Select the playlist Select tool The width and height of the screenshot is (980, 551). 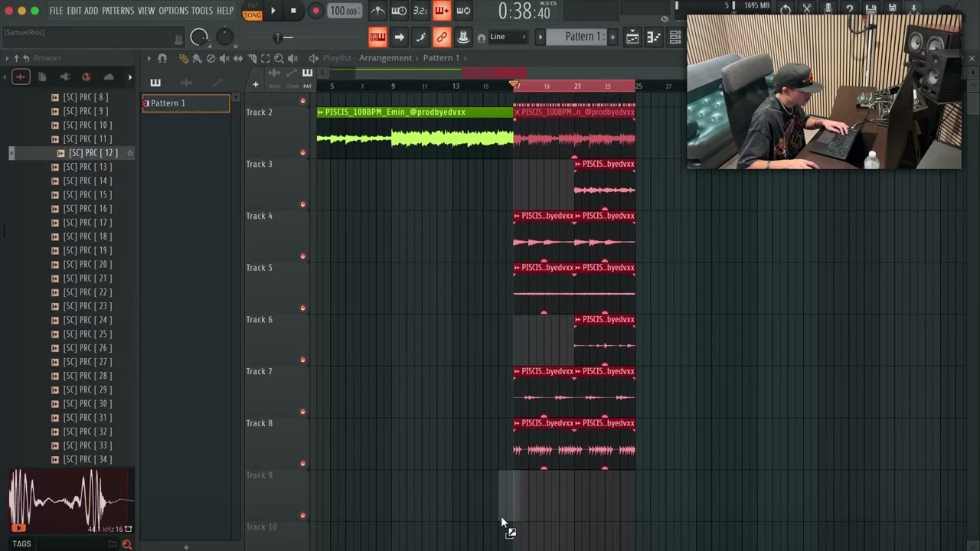click(x=265, y=58)
